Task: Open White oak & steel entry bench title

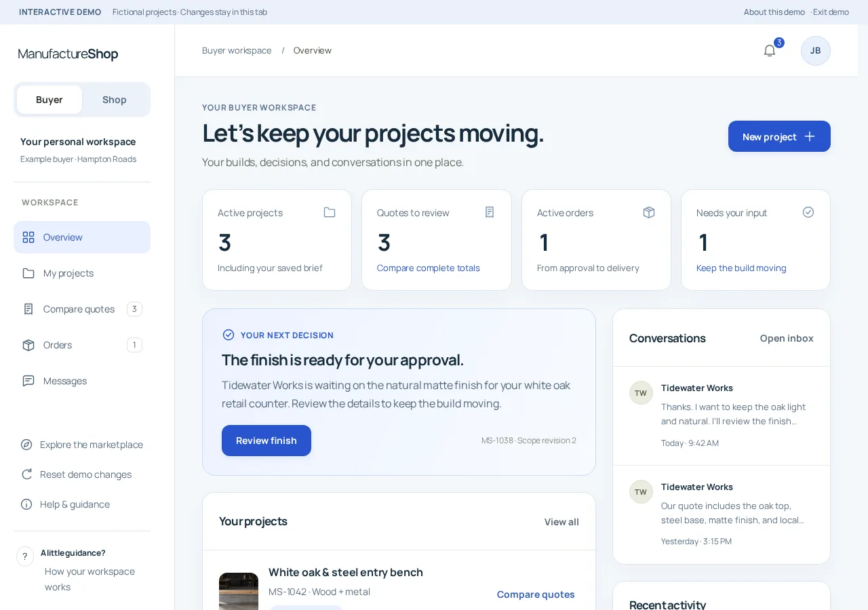Action: tap(346, 572)
